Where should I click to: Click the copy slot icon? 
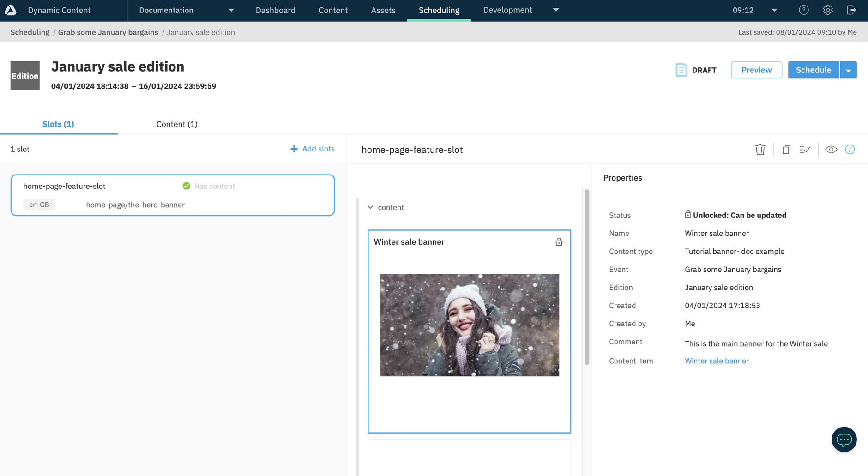pyautogui.click(x=786, y=150)
